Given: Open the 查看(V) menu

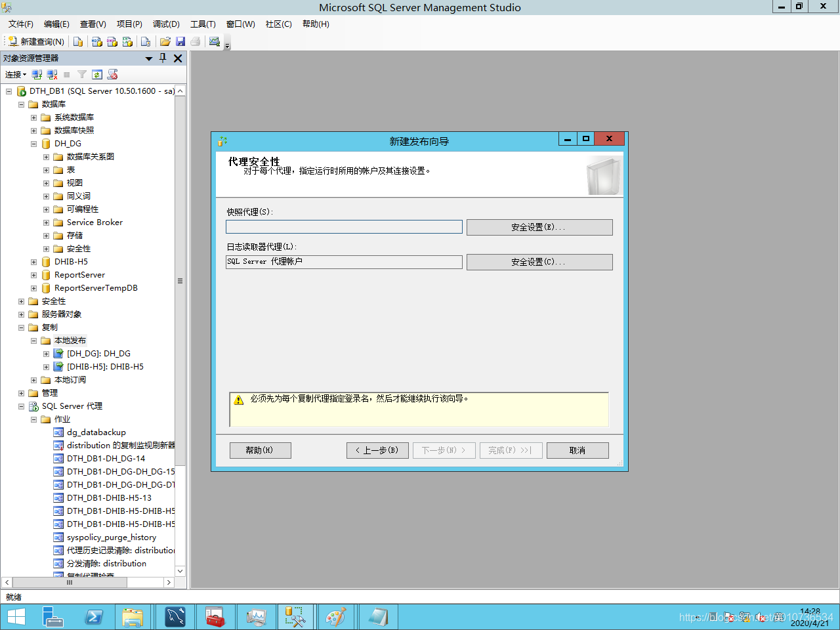Looking at the screenshot, I should [x=93, y=24].
